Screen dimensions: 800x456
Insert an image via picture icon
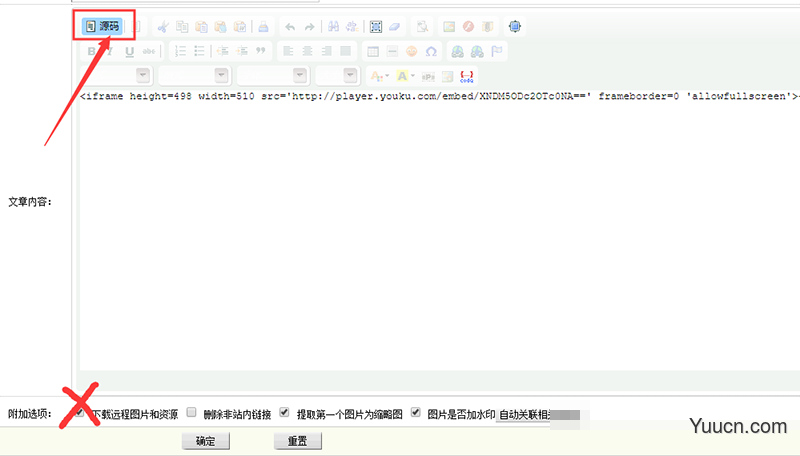pos(449,27)
